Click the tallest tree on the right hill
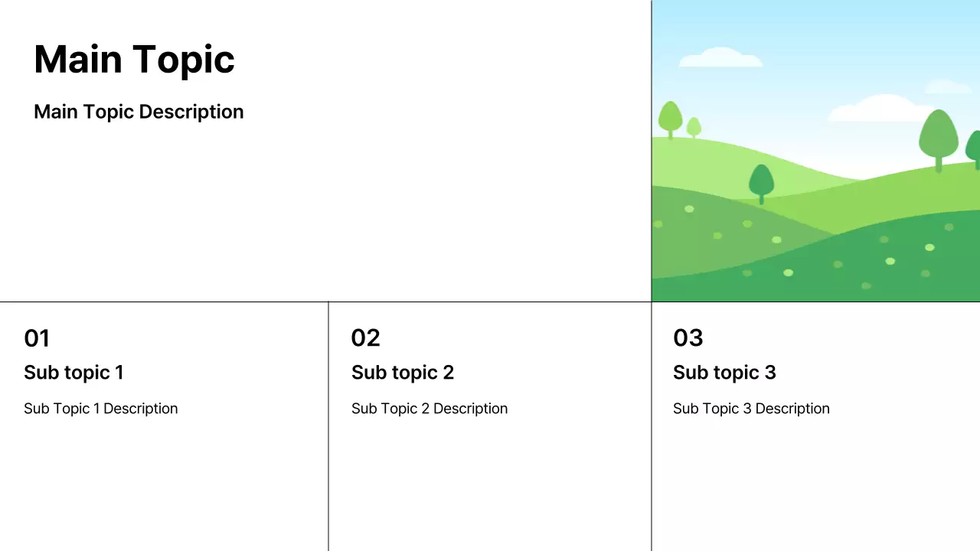The height and width of the screenshot is (551, 980). [939, 138]
